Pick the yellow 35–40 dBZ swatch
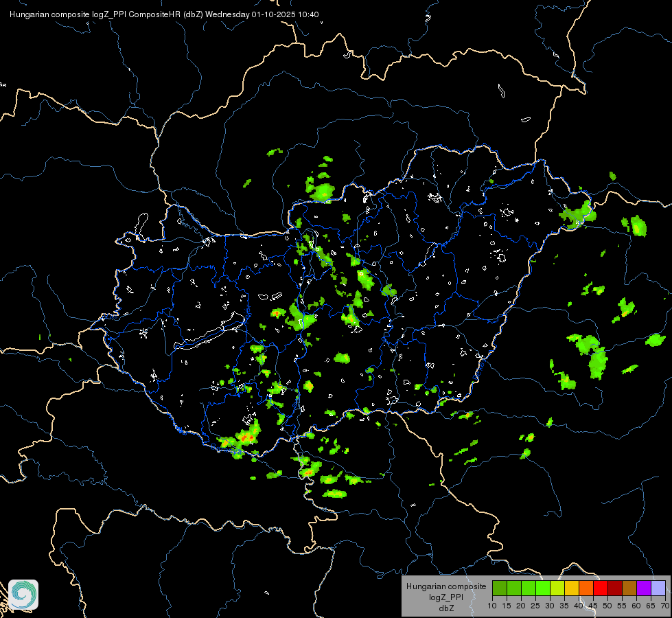Image resolution: width=672 pixels, height=618 pixels. tap(572, 588)
